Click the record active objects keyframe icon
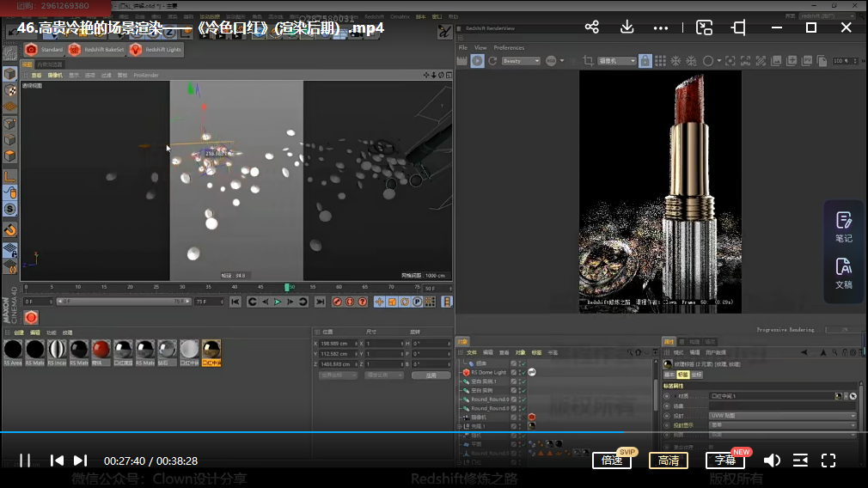The width and height of the screenshot is (868, 488). coord(337,302)
